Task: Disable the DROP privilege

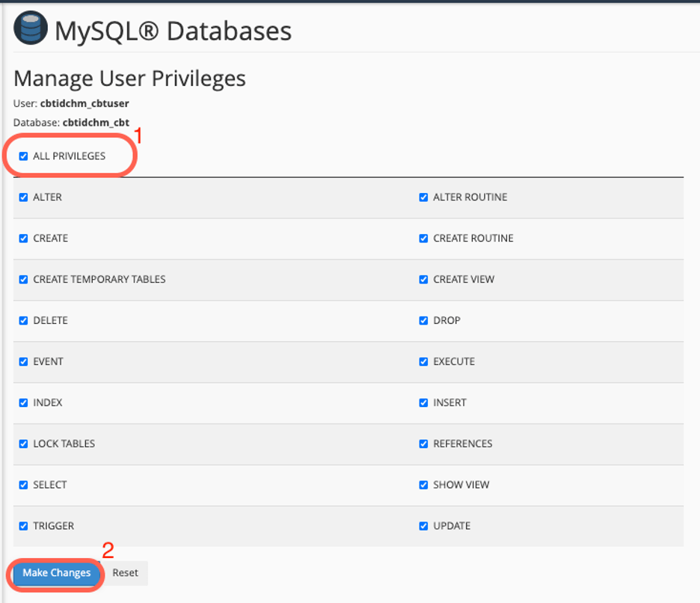Action: click(x=424, y=320)
